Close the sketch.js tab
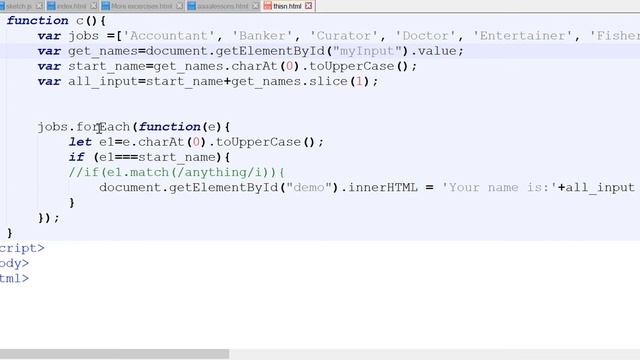Viewport: 640px width, 360px height. 39,6
